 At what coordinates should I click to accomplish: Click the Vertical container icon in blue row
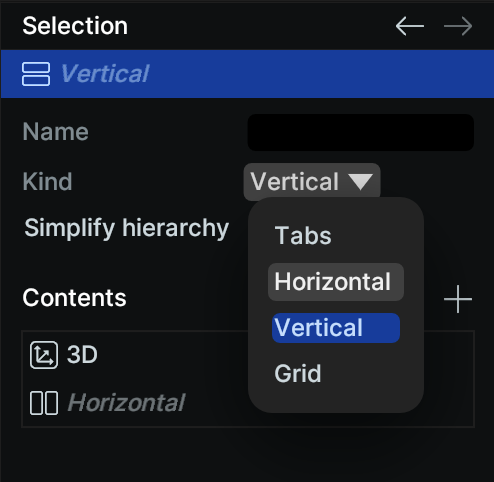coord(36,74)
